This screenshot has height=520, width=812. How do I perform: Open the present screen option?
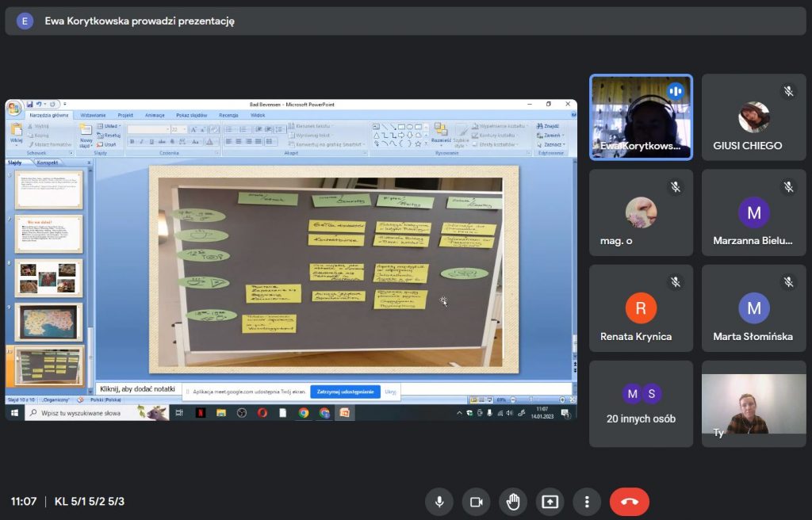550,501
